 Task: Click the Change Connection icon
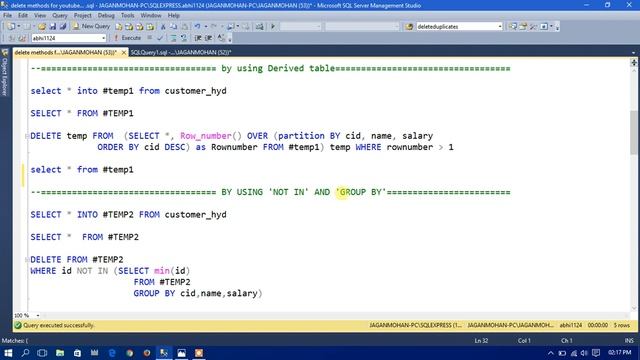tap(22, 38)
